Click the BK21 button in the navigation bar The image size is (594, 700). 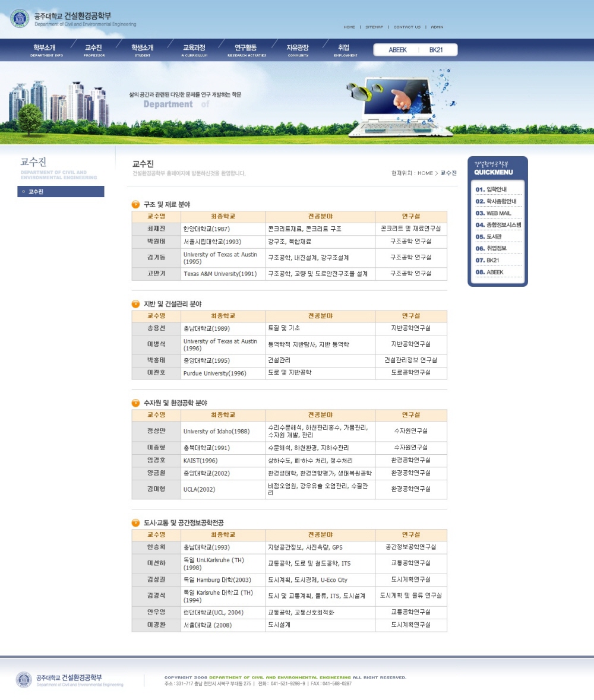(x=436, y=50)
